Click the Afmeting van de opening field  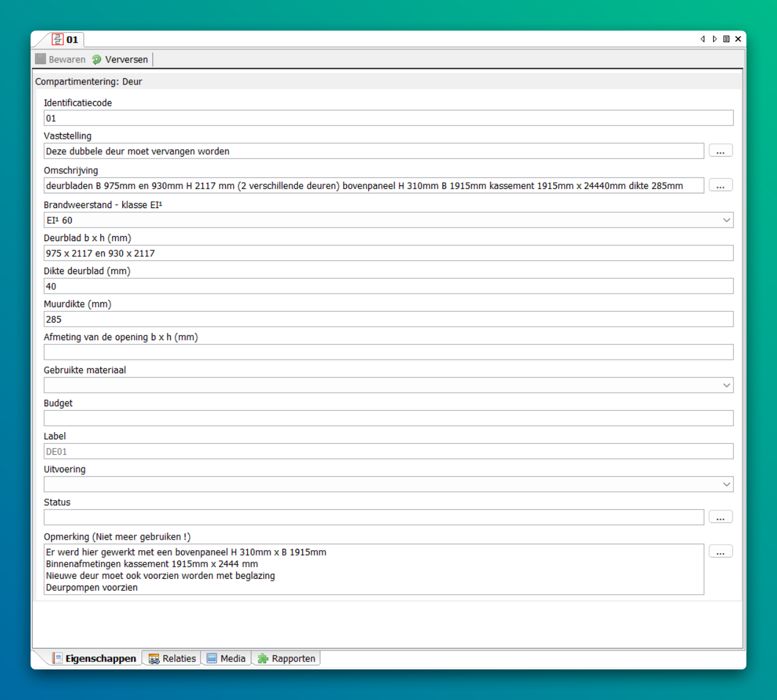[x=388, y=352]
